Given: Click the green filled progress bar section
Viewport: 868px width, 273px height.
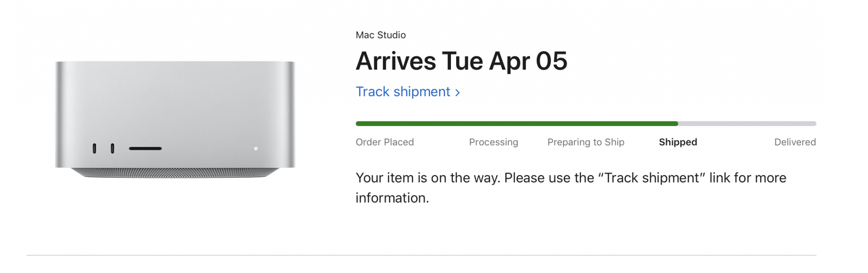Looking at the screenshot, I should pyautogui.click(x=516, y=123).
